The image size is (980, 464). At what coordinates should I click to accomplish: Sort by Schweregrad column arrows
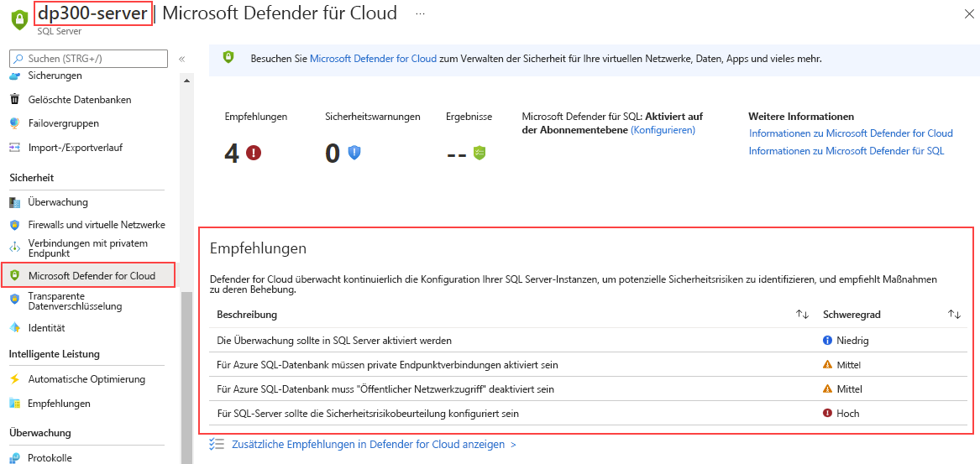[954, 315]
